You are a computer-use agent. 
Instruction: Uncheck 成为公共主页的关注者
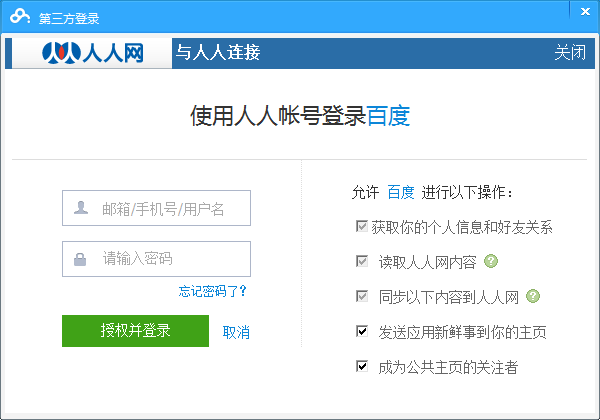(x=362, y=366)
